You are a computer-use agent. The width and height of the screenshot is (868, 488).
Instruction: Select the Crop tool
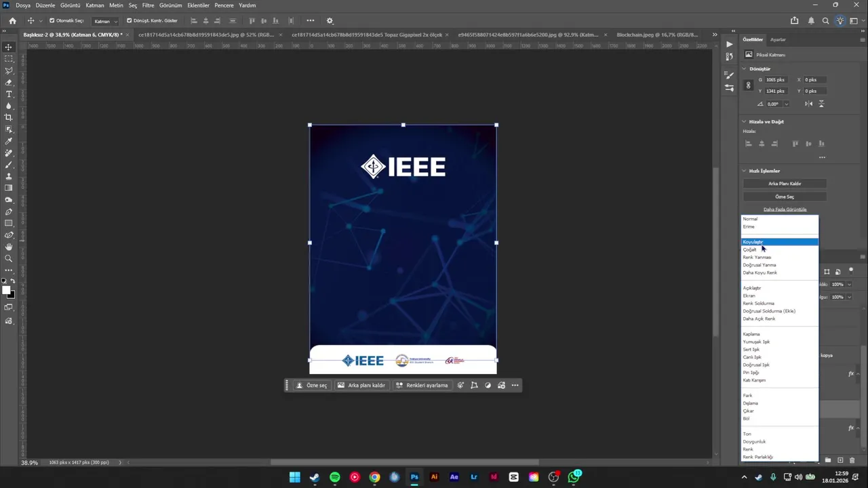[x=9, y=117]
